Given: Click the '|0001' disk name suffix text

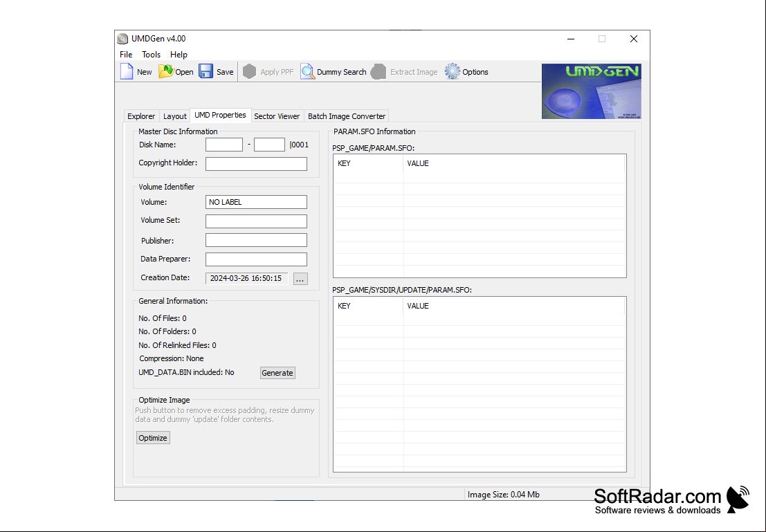Looking at the screenshot, I should [x=299, y=145].
